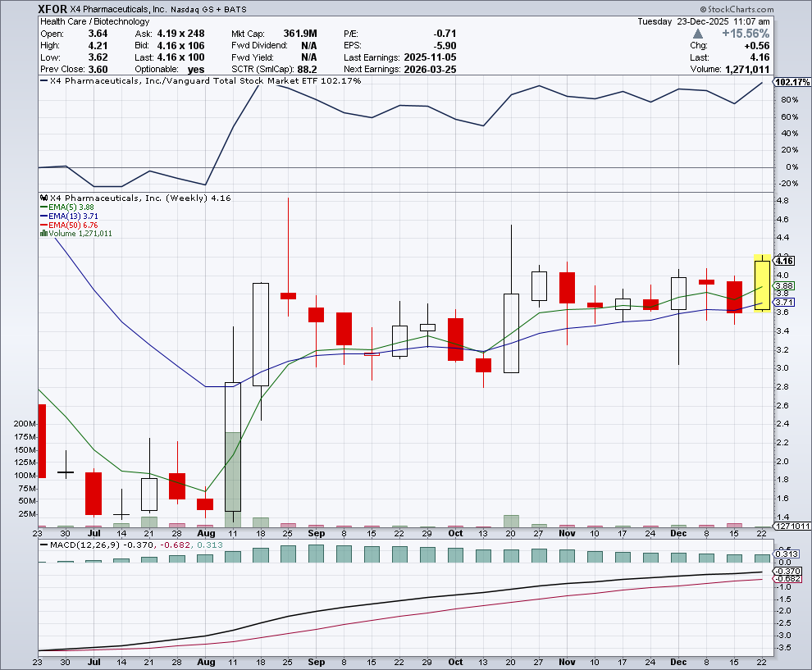
Task: Click the blue EMA(13) legend line marker
Action: [x=43, y=216]
